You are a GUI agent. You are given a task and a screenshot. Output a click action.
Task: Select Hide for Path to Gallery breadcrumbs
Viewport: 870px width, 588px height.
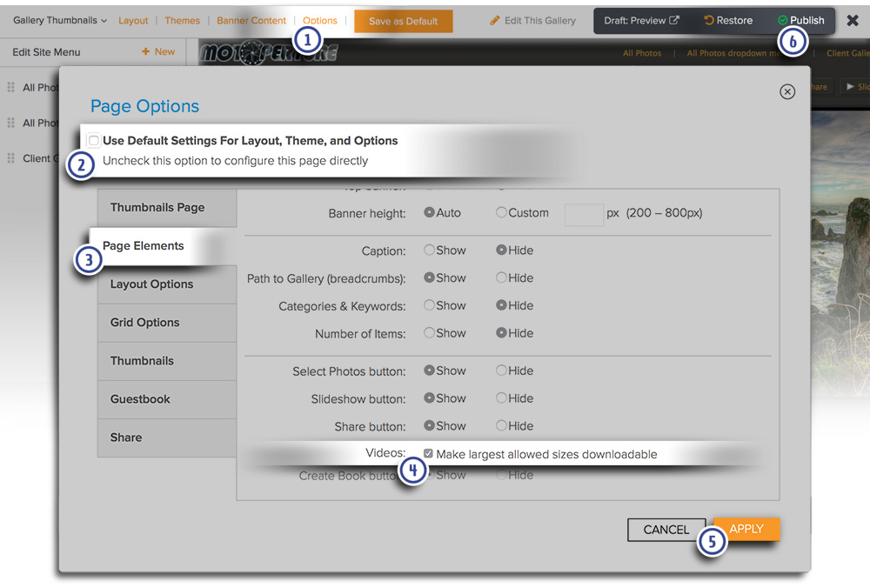[501, 277]
